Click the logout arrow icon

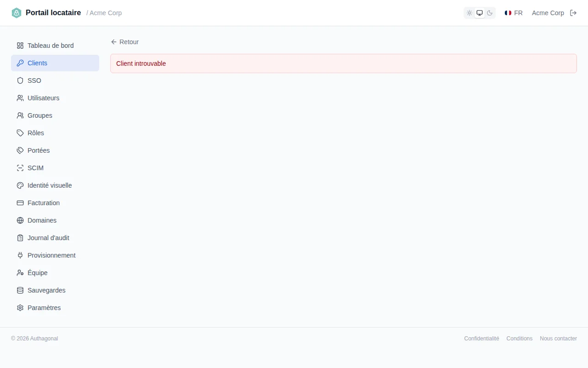[x=573, y=13]
